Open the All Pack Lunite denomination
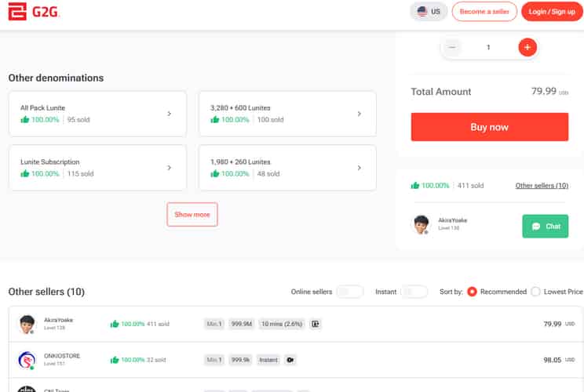This screenshot has height=392, width=584. pyautogui.click(x=97, y=114)
